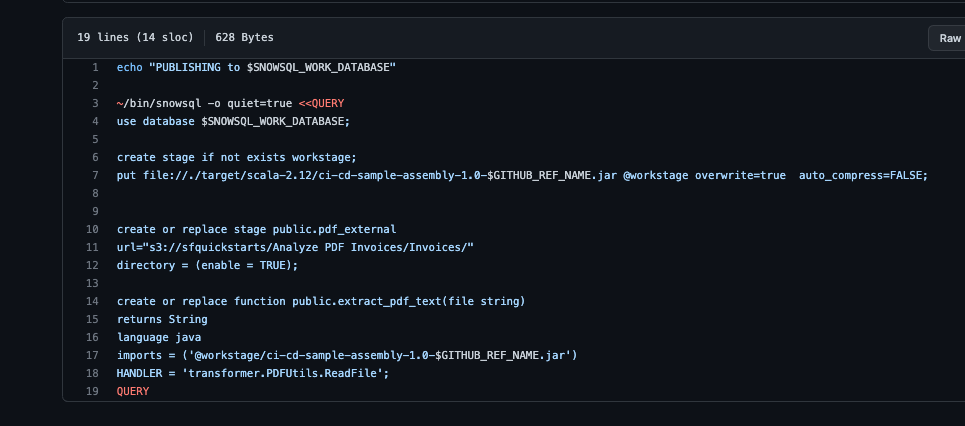Select line number 11 in the gutter
Viewport: 965px width, 426px height.
(92, 247)
